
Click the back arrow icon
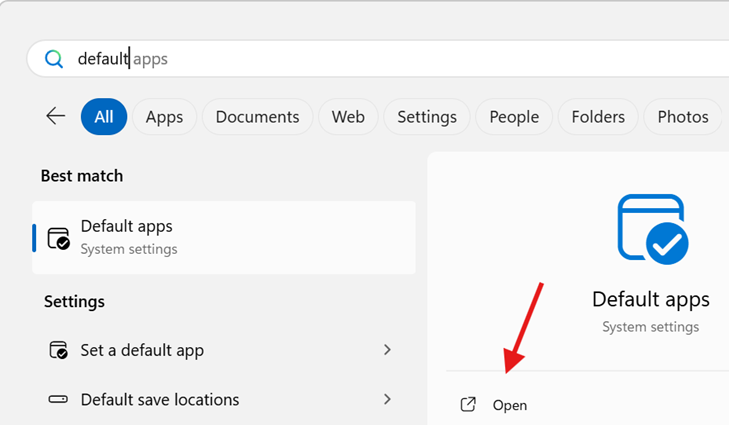[56, 116]
